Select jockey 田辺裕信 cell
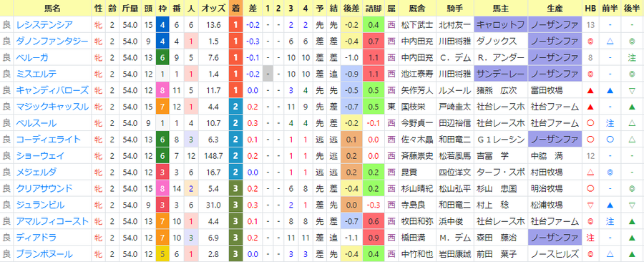This screenshot has width=644, height=262. tap(455, 123)
